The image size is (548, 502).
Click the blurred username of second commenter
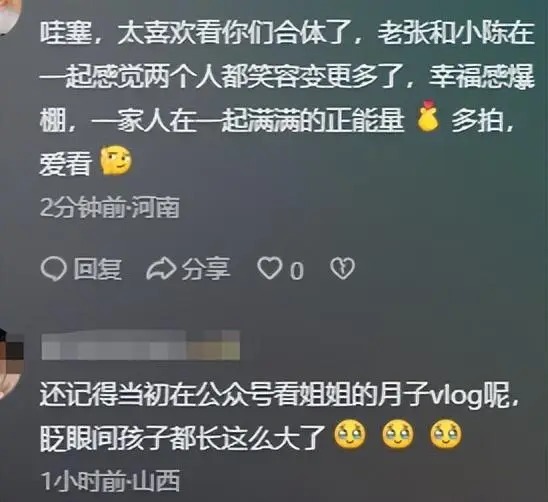(140, 345)
